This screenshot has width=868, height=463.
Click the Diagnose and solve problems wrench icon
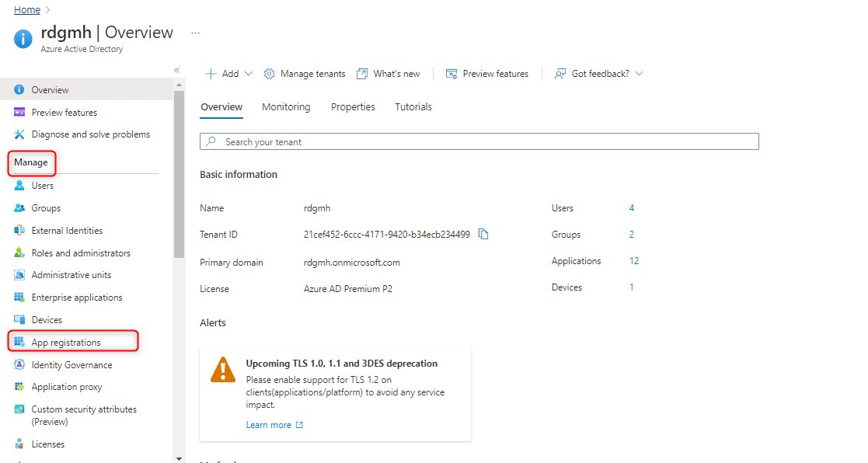point(19,134)
